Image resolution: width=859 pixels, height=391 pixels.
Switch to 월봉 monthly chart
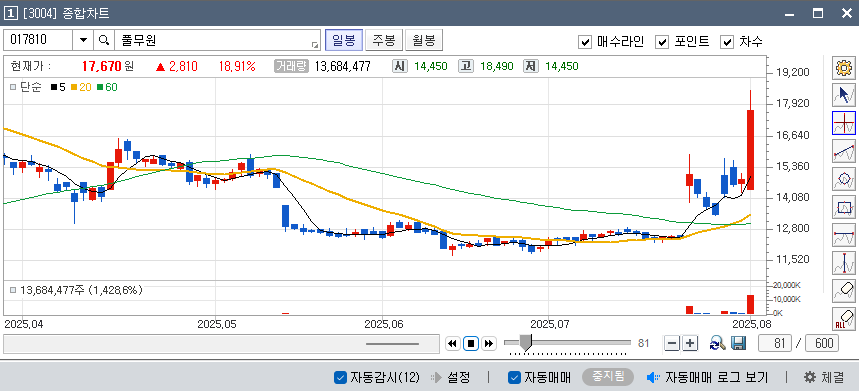424,40
